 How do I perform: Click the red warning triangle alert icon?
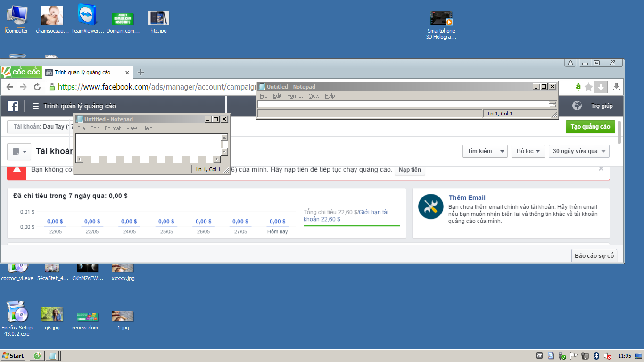click(17, 170)
